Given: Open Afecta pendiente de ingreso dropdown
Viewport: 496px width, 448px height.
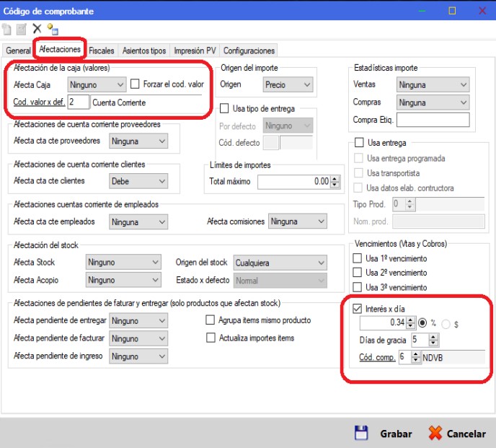Looking at the screenshot, I should click(138, 356).
